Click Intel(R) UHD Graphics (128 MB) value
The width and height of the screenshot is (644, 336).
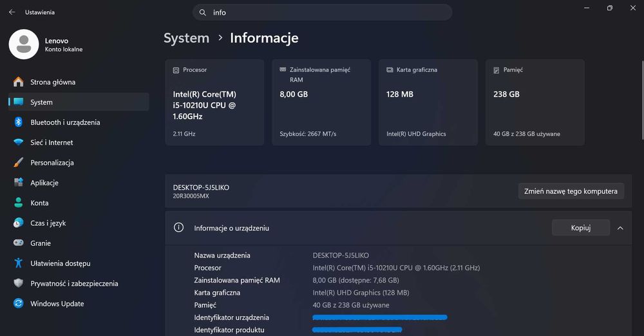(x=361, y=292)
